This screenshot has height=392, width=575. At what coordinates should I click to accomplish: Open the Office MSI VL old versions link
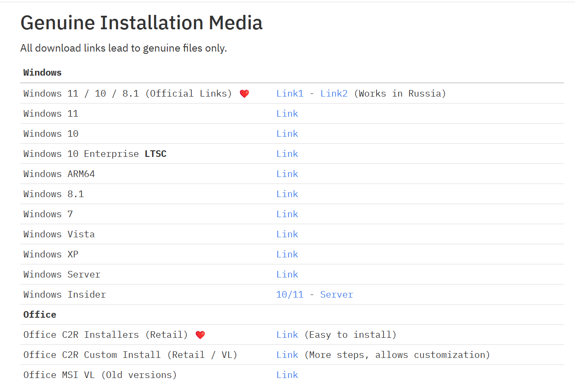(x=287, y=375)
